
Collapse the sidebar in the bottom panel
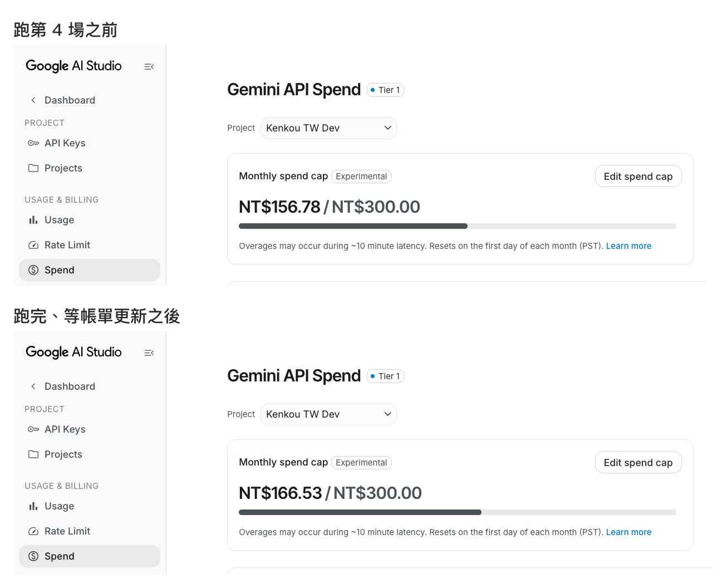(x=149, y=353)
